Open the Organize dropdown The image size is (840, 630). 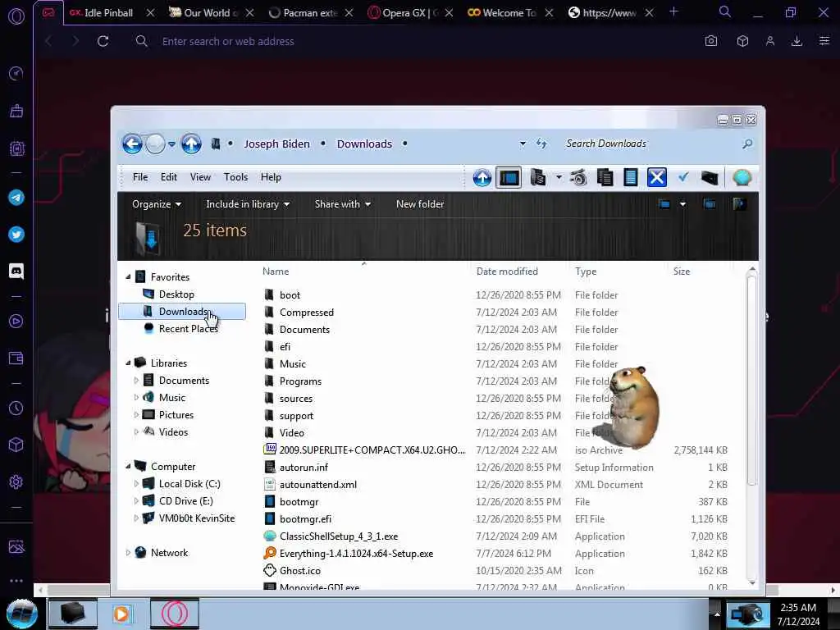tap(157, 204)
